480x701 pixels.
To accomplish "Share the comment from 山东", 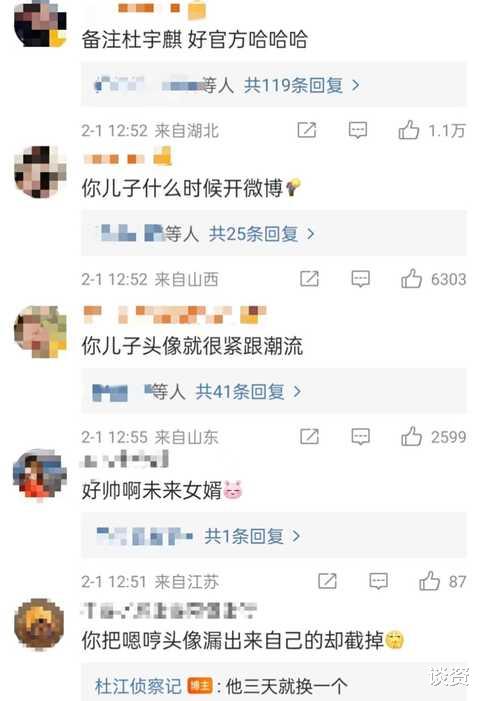I will coord(309,436).
